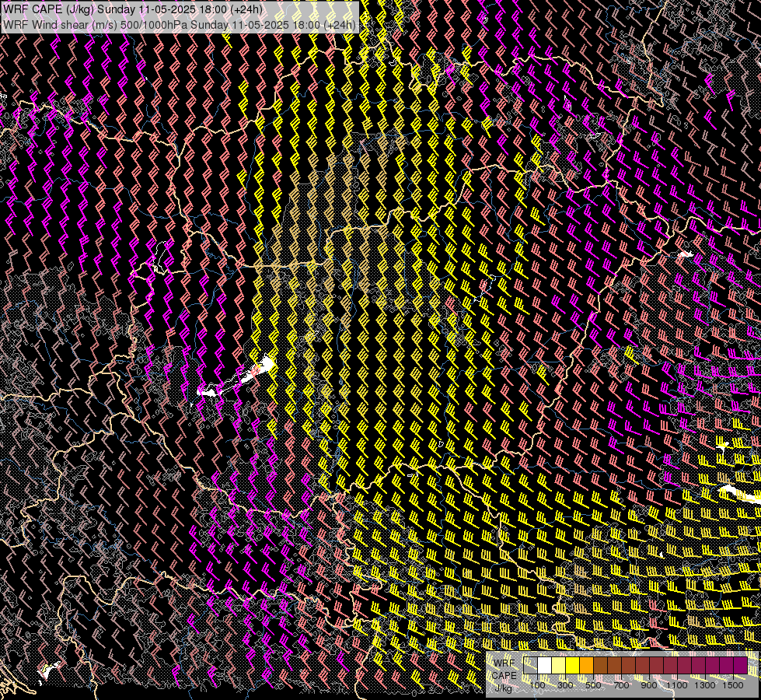The width and height of the screenshot is (761, 700).
Task: Click the WRF CAPE title line
Action: 132,9
